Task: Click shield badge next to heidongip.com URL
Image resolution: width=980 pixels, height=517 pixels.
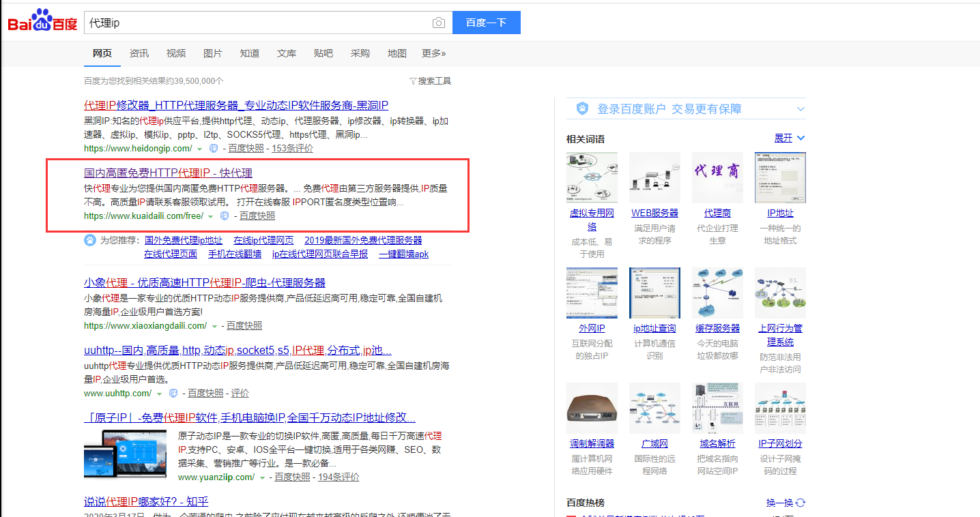Action: (x=213, y=149)
